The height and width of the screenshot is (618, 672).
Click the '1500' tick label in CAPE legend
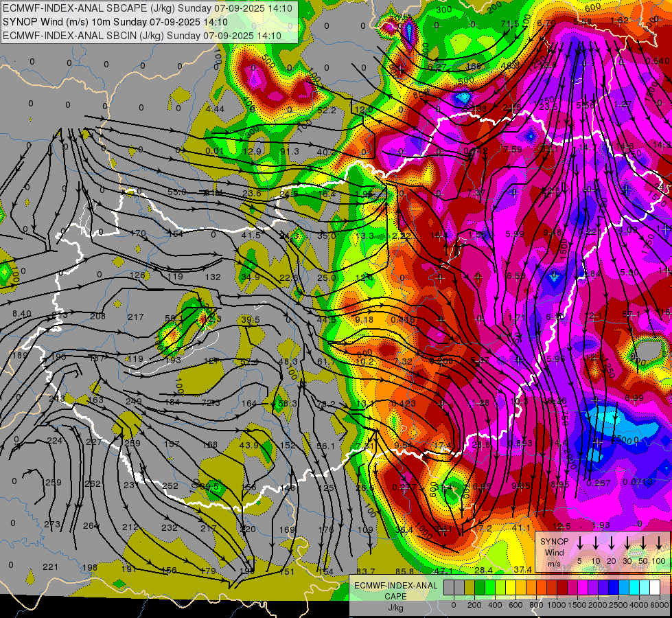point(577,605)
